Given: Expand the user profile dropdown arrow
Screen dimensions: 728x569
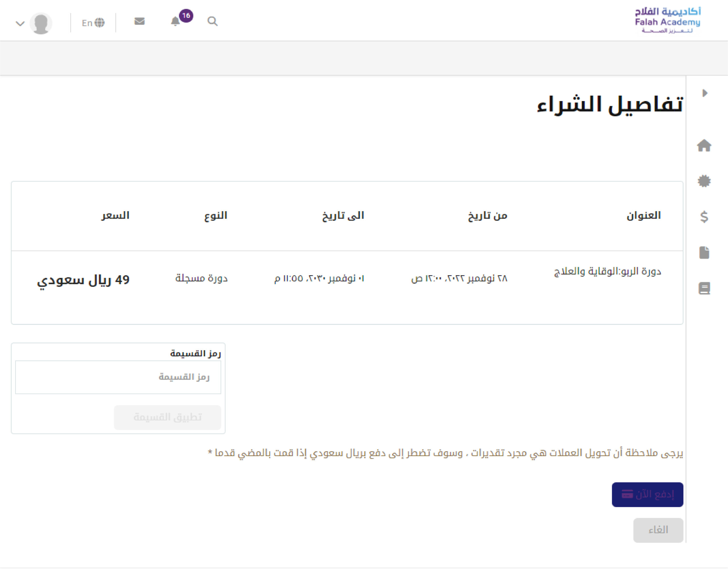Looking at the screenshot, I should point(20,23).
